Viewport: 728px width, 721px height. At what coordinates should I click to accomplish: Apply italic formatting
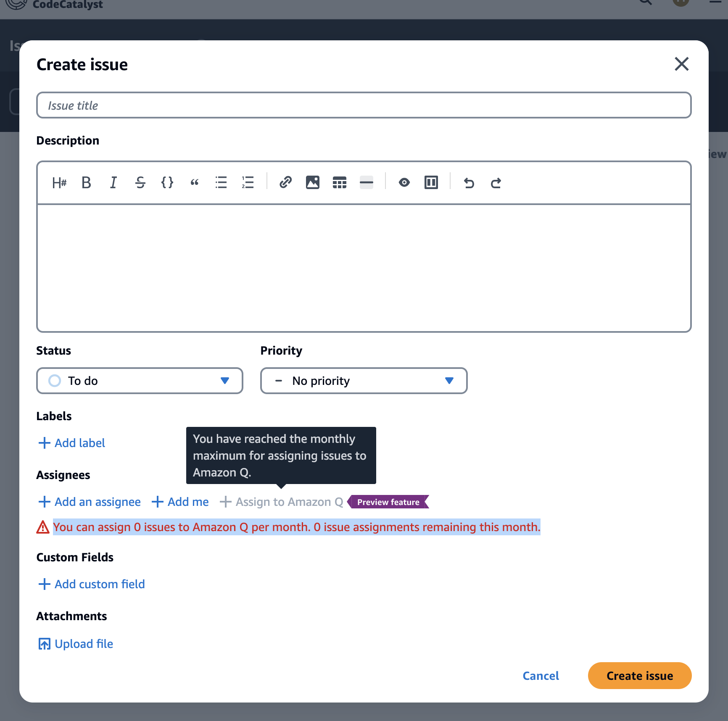point(113,182)
